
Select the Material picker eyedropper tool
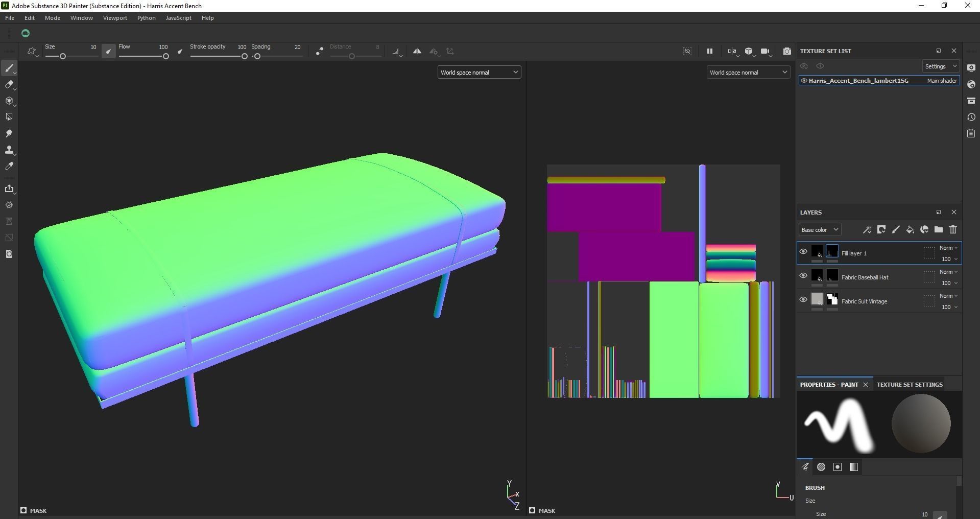pos(9,166)
